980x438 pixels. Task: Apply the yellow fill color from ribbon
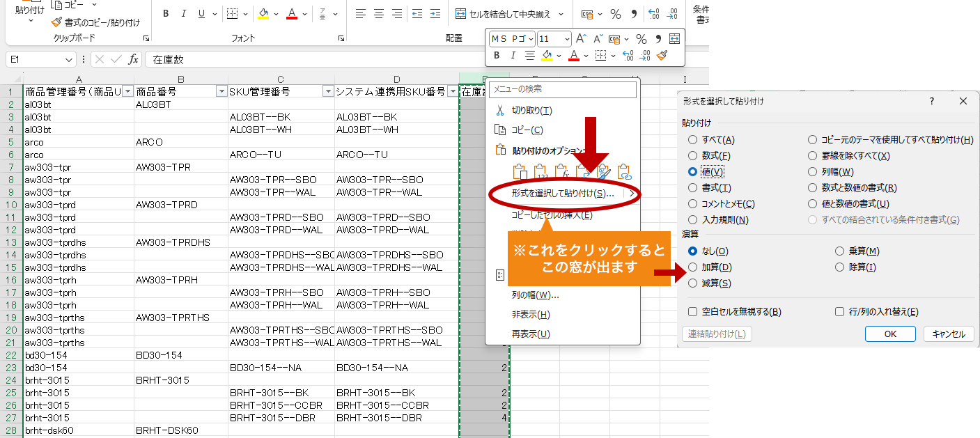tap(263, 14)
